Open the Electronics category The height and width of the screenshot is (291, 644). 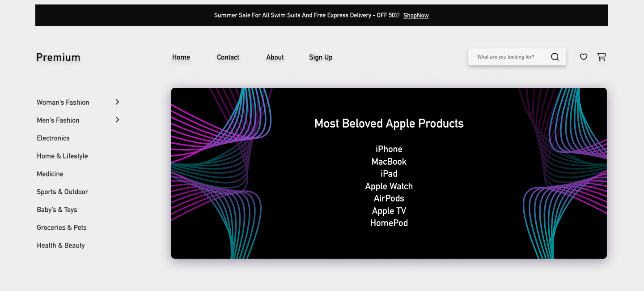[x=53, y=138]
